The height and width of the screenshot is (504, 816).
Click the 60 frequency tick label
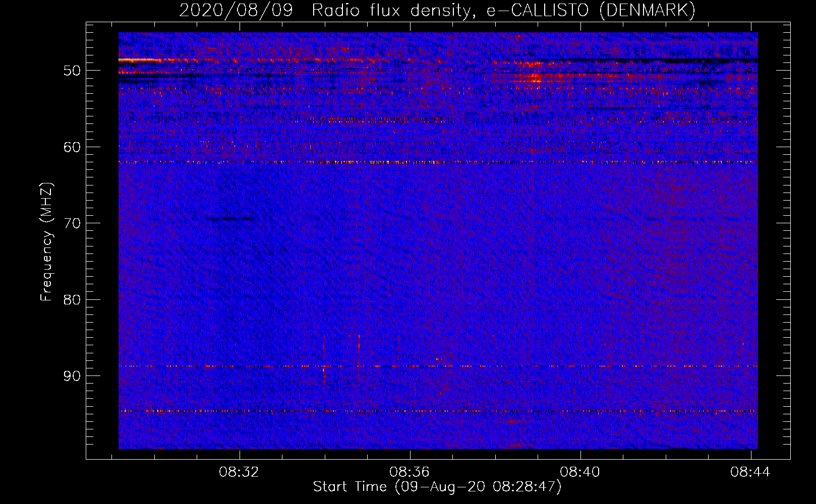72,147
